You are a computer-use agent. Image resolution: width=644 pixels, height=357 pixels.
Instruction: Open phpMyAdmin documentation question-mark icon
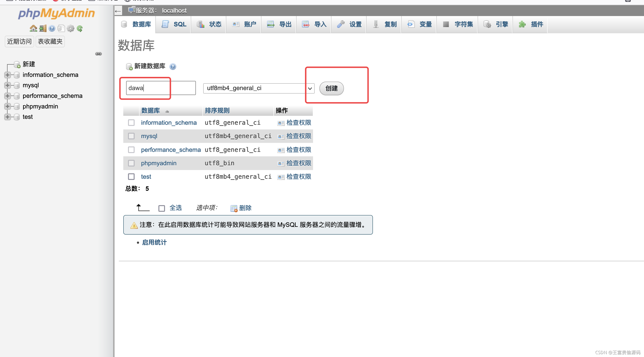coord(52,29)
